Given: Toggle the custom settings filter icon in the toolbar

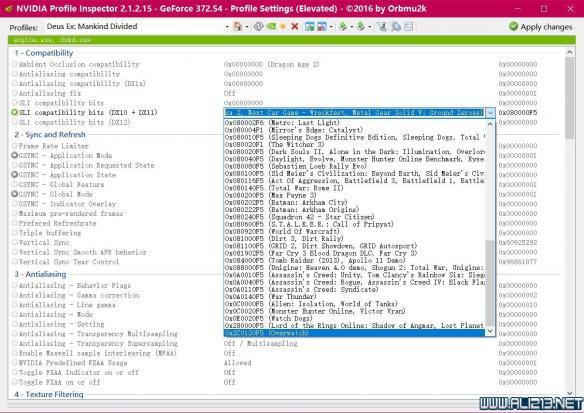Looking at the screenshot, I should point(382,26).
